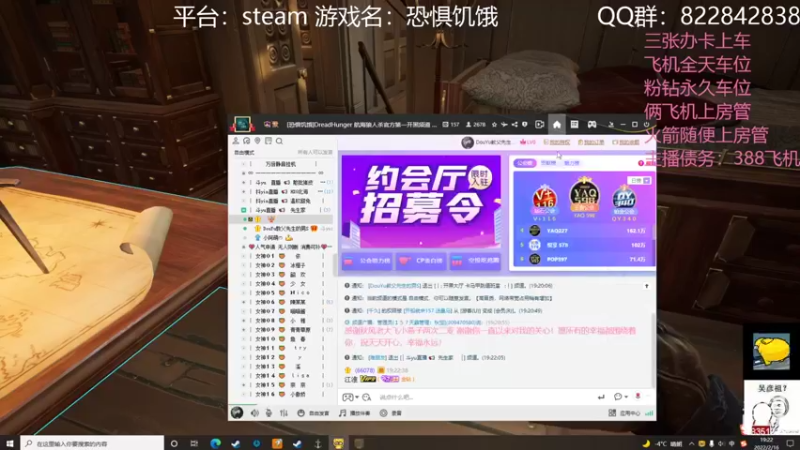Image resolution: width=800 pixels, height=450 pixels.
Task: Expand the emoticon dropdown arrow
Action: click(x=357, y=397)
